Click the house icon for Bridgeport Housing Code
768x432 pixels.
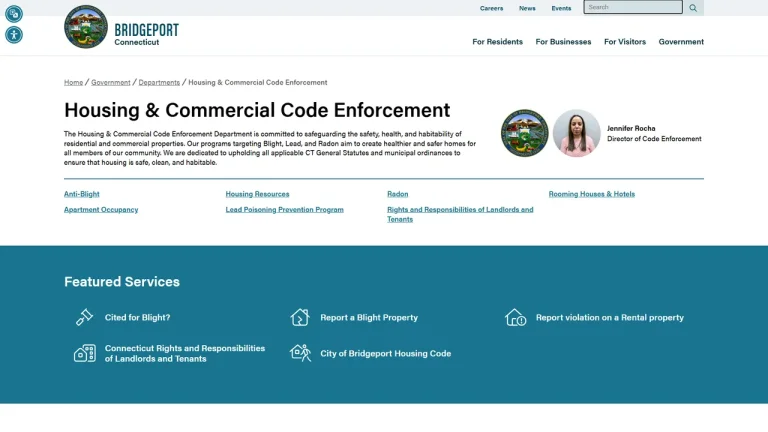(x=300, y=353)
